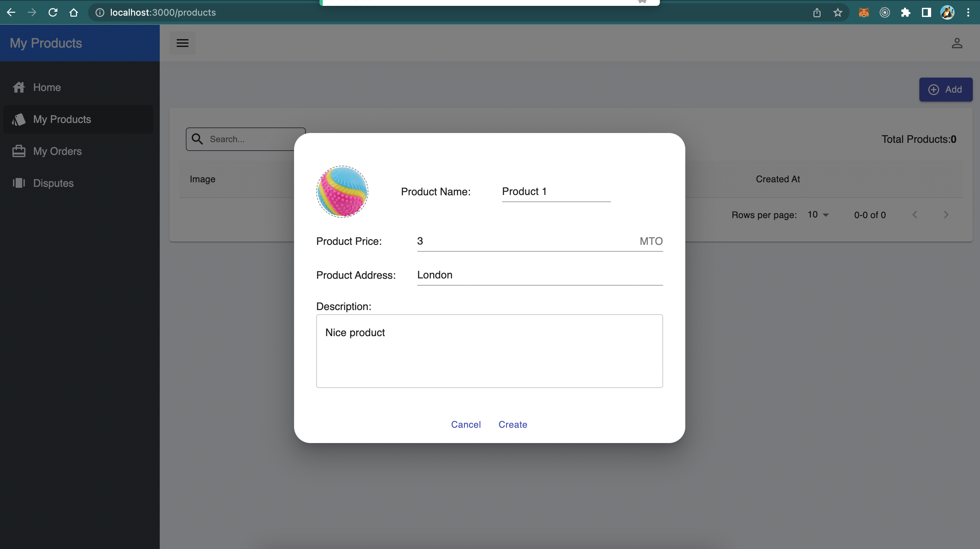Open the browser extensions puzzle icon

pyautogui.click(x=905, y=13)
